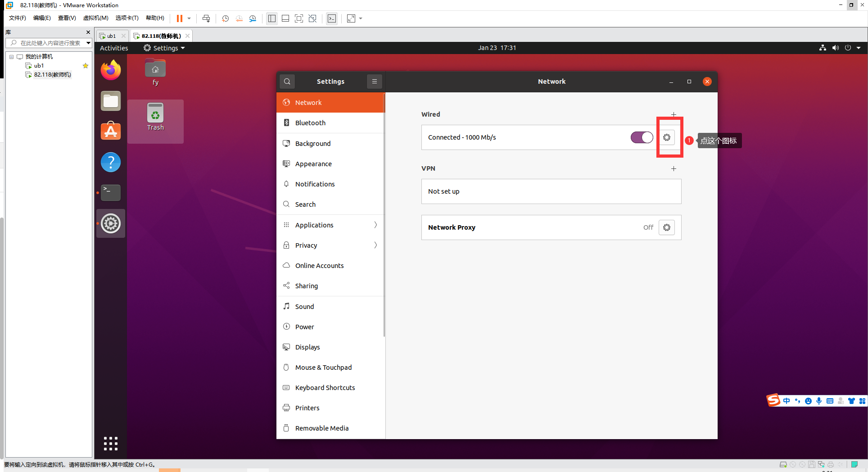Open the Settings app menu dropdown
The width and height of the screenshot is (868, 472).
164,48
